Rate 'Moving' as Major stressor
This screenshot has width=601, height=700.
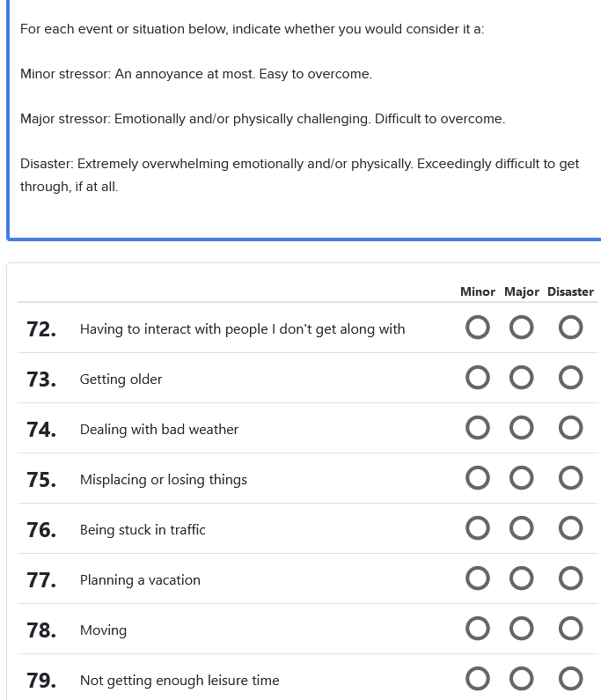[522, 630]
